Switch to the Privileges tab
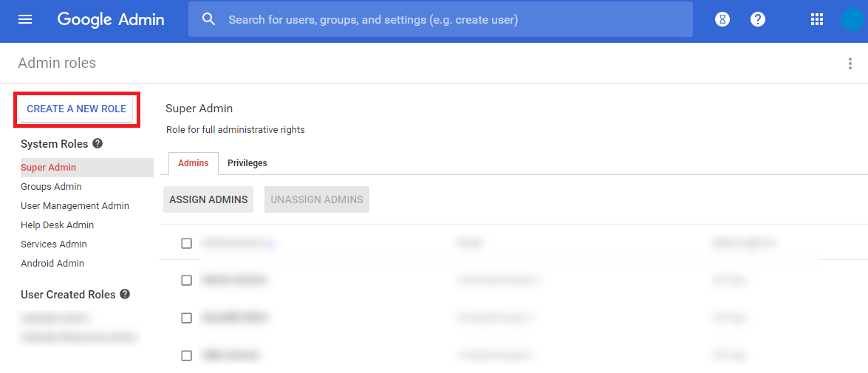 pyautogui.click(x=247, y=163)
